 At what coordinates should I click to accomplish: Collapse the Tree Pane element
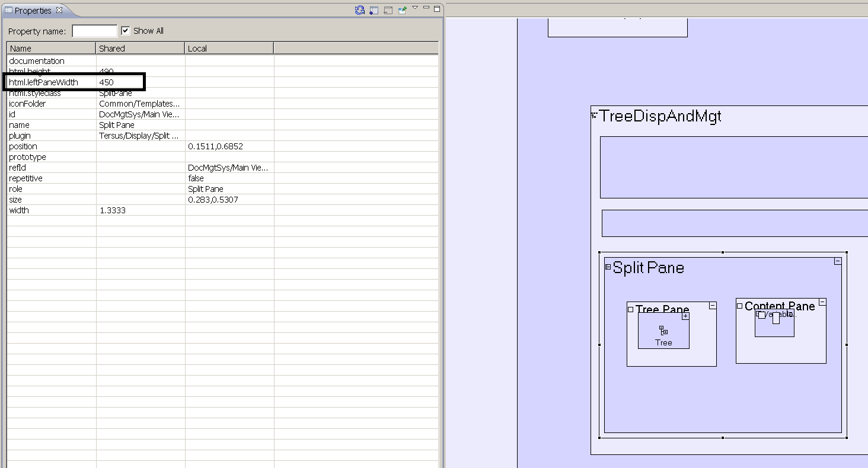point(712,306)
